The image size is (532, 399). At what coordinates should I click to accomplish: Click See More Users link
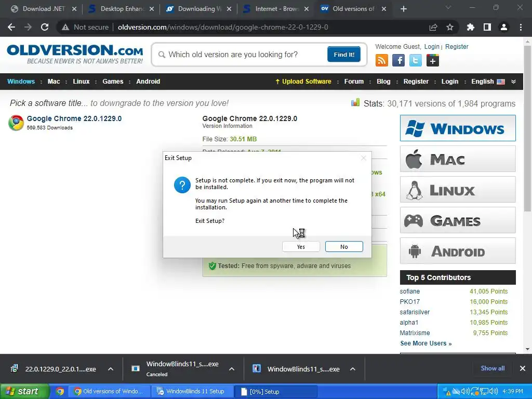click(426, 343)
